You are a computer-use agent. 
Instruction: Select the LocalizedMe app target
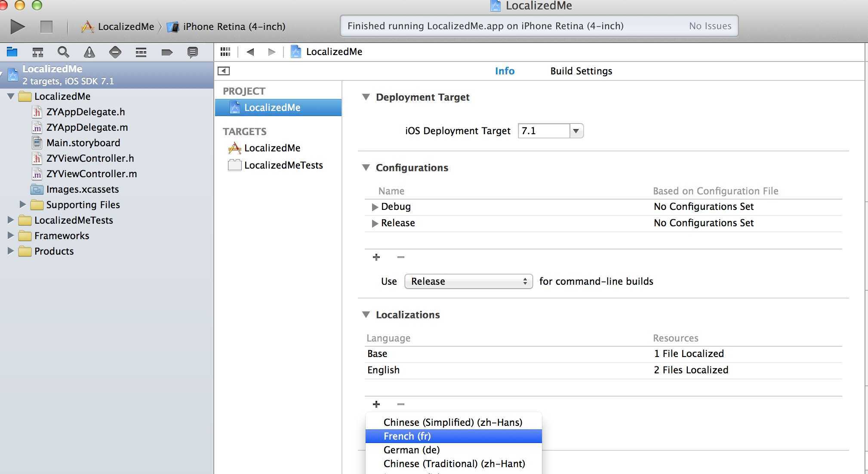click(272, 148)
